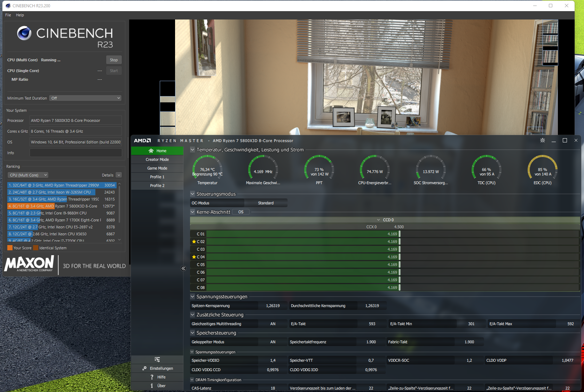Click the Cinebench R23 logo
The height and width of the screenshot is (392, 584).
[65, 37]
